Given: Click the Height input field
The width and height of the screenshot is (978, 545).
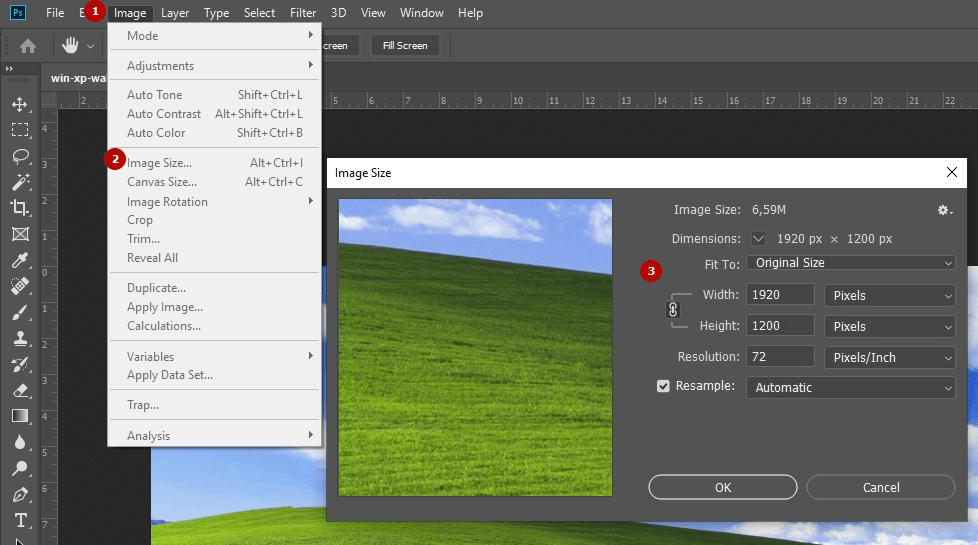Looking at the screenshot, I should 780,326.
